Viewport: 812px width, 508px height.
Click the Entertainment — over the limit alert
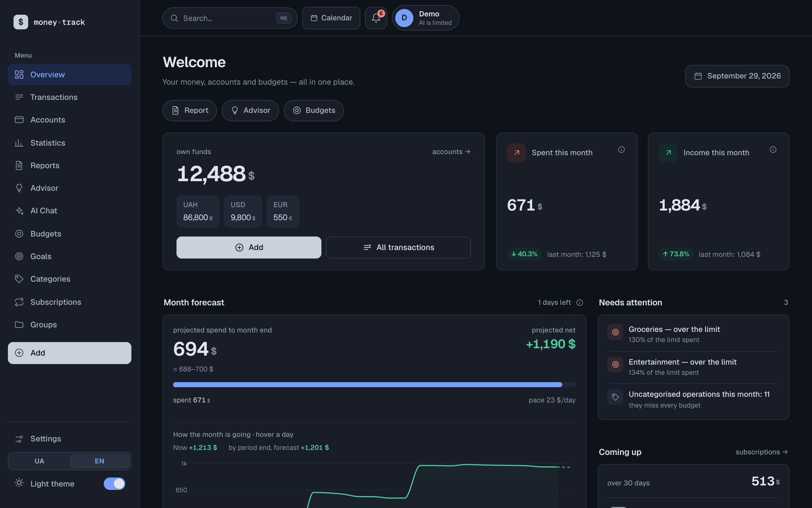(x=693, y=367)
